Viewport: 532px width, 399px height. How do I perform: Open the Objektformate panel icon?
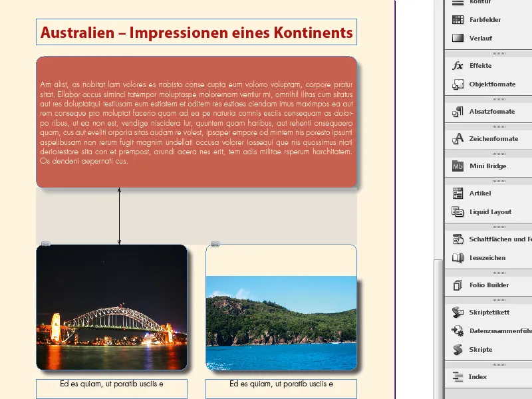tap(457, 85)
